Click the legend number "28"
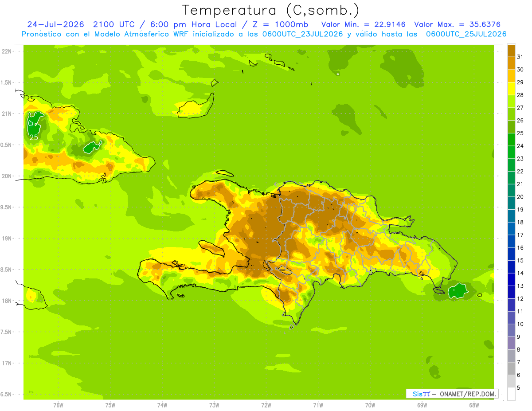 click(x=520, y=95)
